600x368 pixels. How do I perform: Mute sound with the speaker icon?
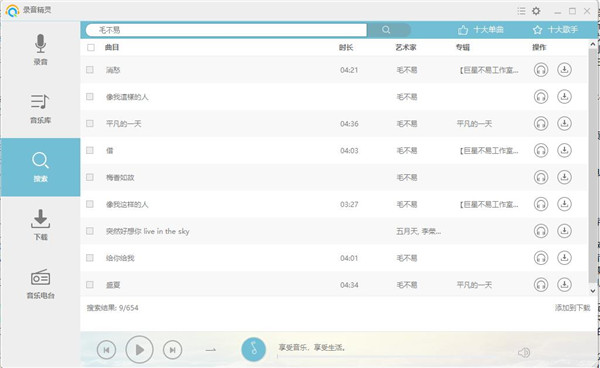[x=524, y=352]
